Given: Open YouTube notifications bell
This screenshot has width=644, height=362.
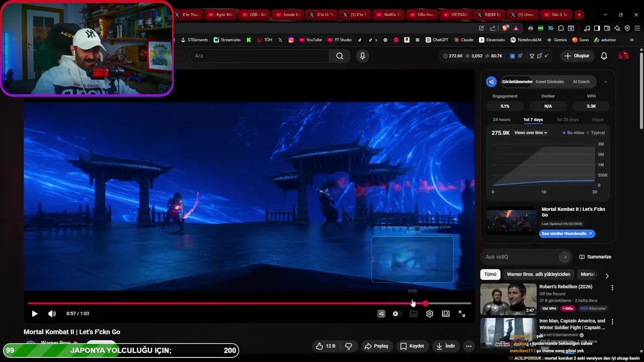Looking at the screenshot, I should point(604,56).
